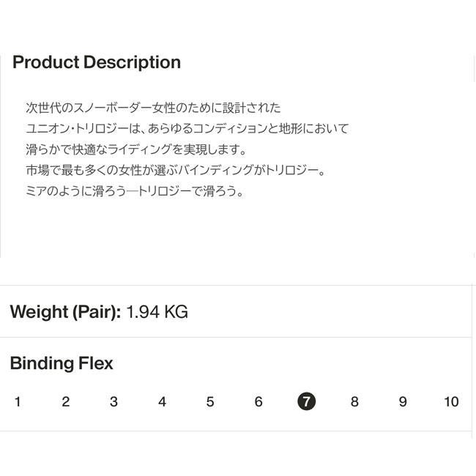Choose flex rating 8
Screen dimensions: 476x476
pyautogui.click(x=354, y=401)
